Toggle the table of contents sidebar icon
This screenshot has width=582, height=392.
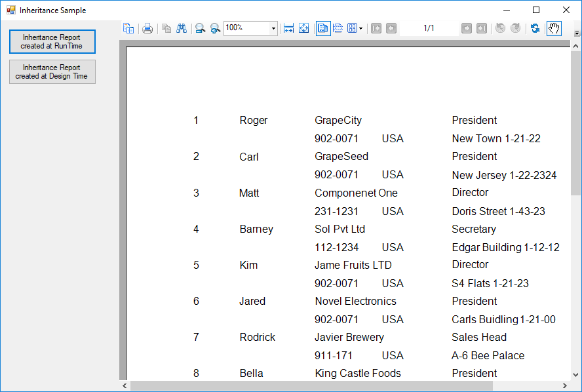[x=128, y=28]
